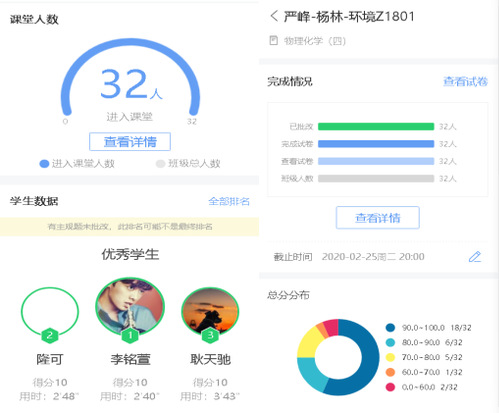
Task: Toggle the 班级总人数 legend dot
Action: click(x=160, y=164)
